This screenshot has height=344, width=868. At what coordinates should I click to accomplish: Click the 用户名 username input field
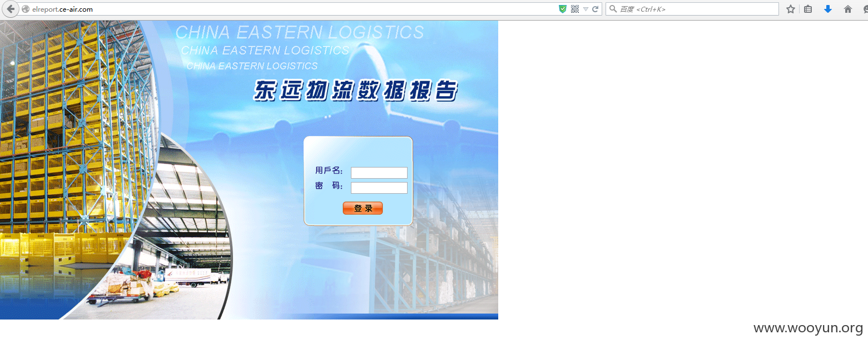(379, 173)
